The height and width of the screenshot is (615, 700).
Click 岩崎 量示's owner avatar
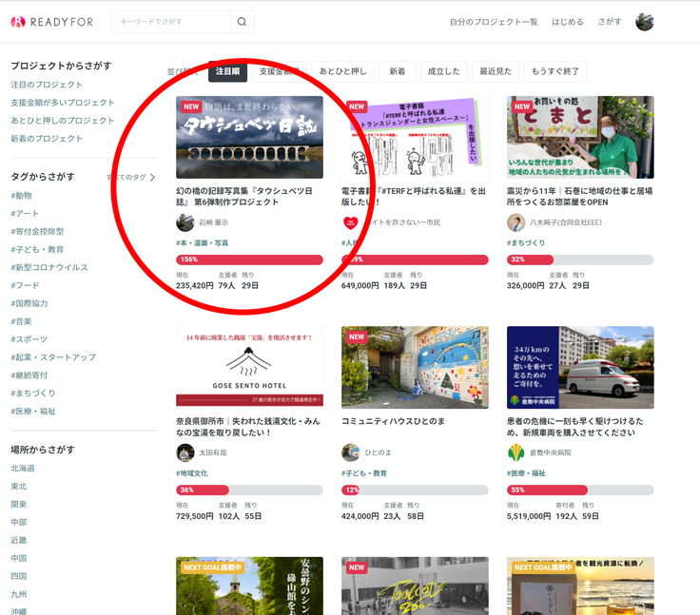pos(185,222)
